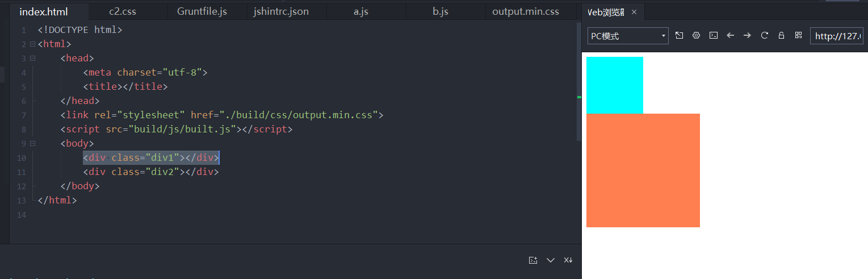
Task: Click the browser URL address field
Action: coord(838,36)
